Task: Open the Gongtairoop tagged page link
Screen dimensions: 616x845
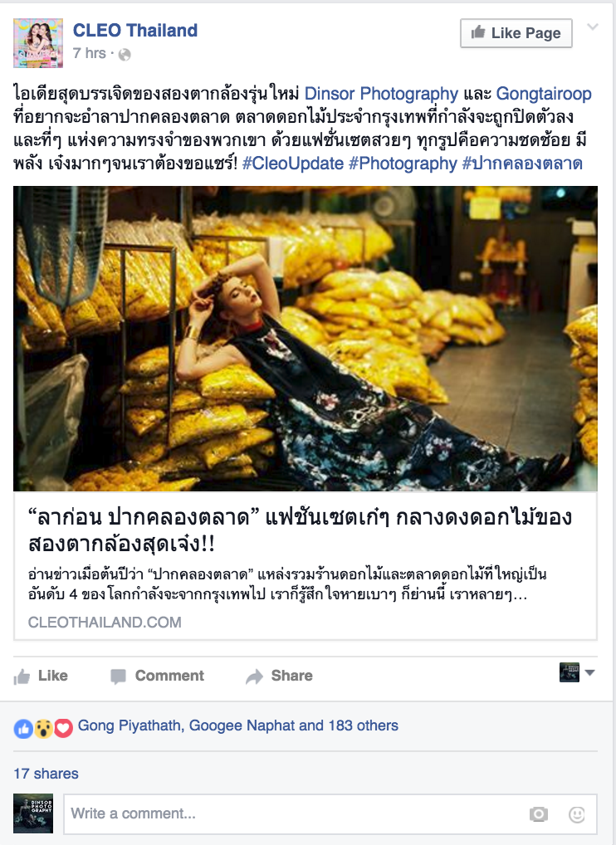Action: [x=543, y=94]
